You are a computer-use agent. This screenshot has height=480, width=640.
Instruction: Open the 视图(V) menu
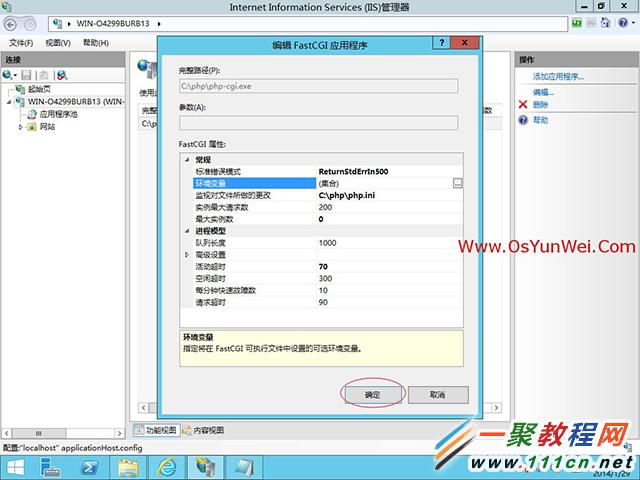tap(58, 42)
